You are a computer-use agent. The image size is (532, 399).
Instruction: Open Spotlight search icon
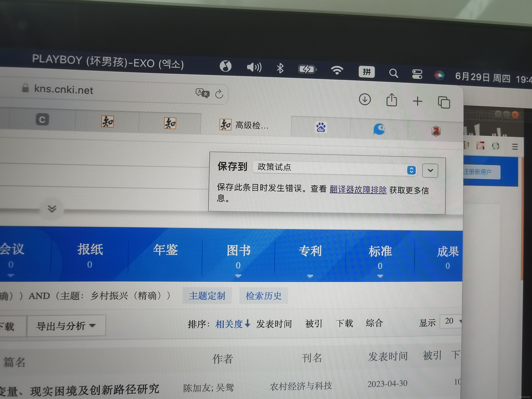tap(393, 73)
